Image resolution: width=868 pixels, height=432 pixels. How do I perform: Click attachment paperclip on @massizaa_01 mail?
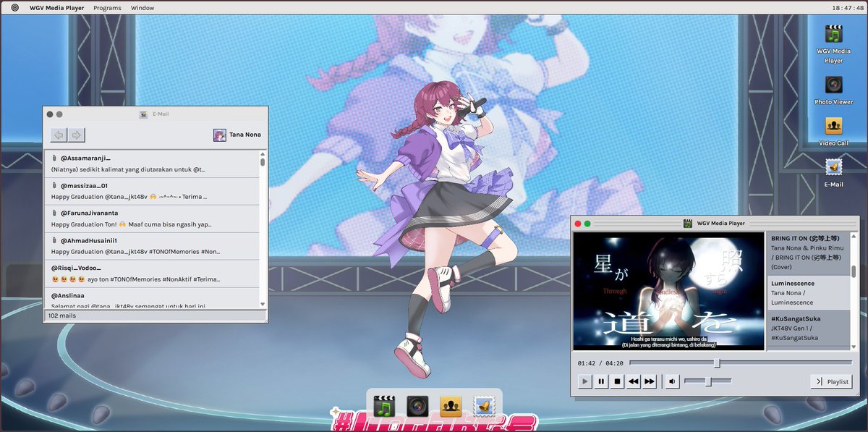54,186
